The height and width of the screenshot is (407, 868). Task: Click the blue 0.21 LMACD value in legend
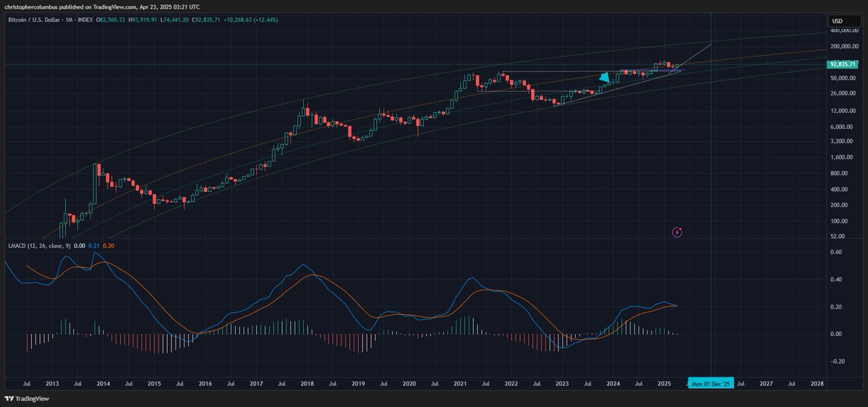pyautogui.click(x=93, y=246)
